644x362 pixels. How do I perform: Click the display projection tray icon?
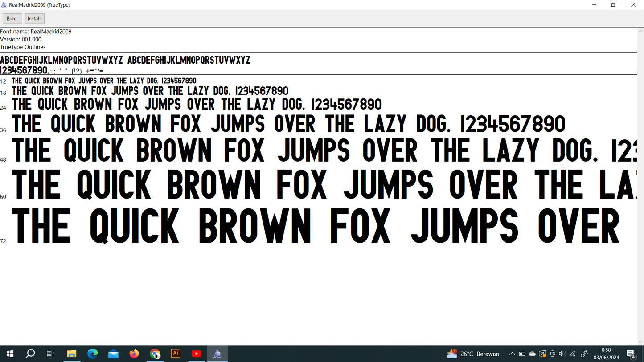[x=542, y=354]
